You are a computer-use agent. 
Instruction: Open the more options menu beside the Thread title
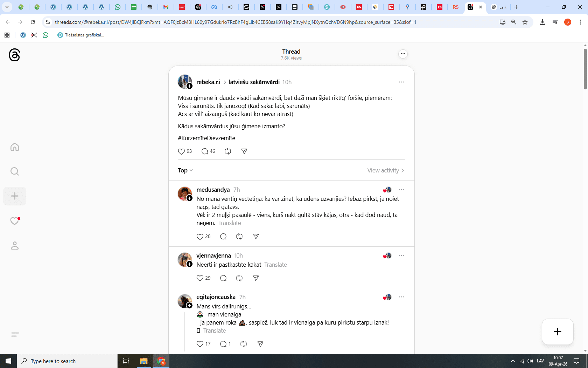click(403, 54)
